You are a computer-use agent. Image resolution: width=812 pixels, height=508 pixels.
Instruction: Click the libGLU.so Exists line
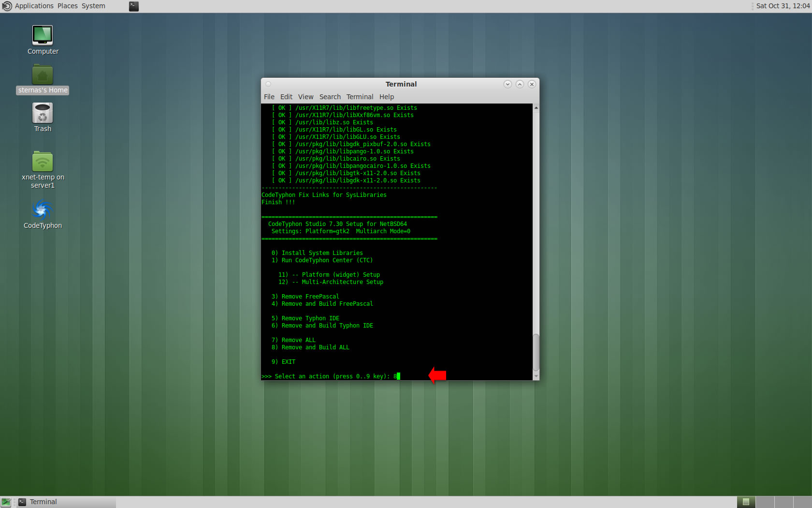(x=335, y=137)
